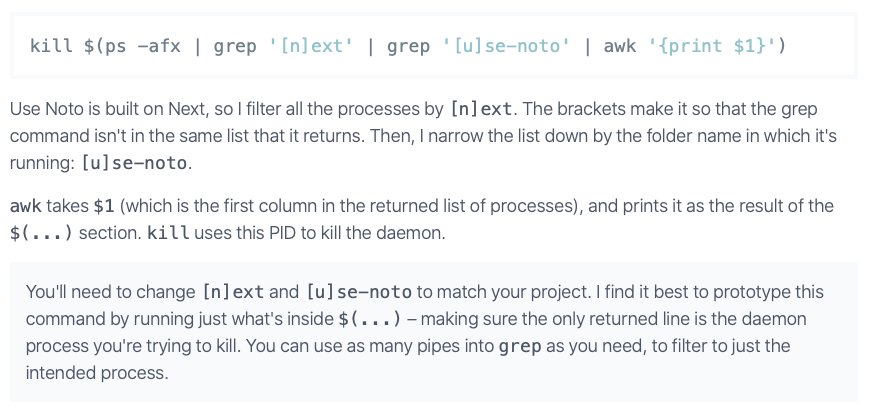Click '{print $1}' in the code block
Screen dimensions: 869x413
pos(710,46)
